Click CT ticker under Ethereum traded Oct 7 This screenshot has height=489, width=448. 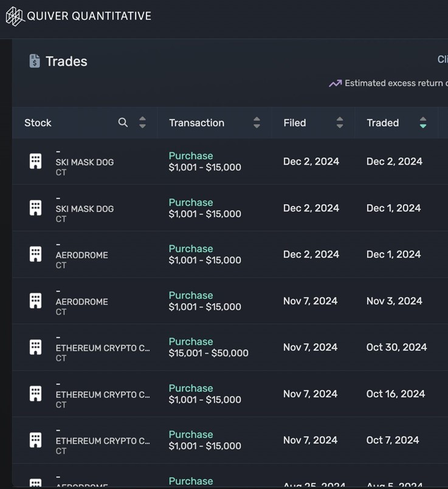click(x=61, y=451)
